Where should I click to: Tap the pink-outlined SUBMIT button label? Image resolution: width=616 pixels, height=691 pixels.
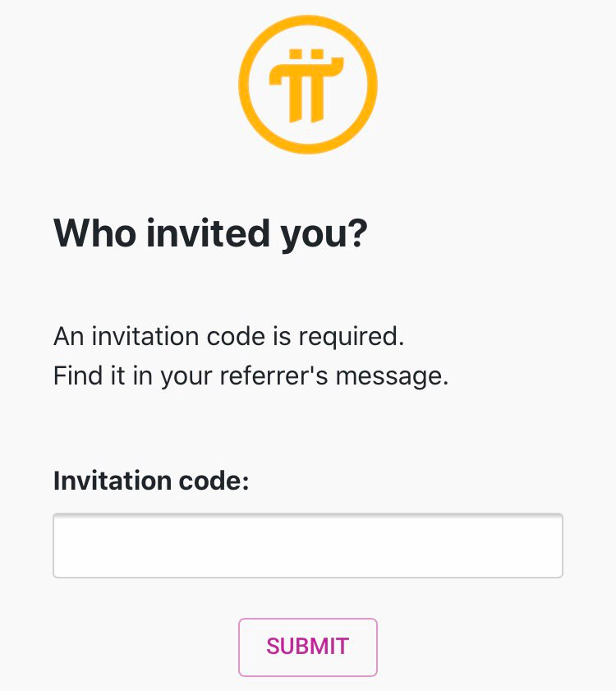(x=308, y=647)
